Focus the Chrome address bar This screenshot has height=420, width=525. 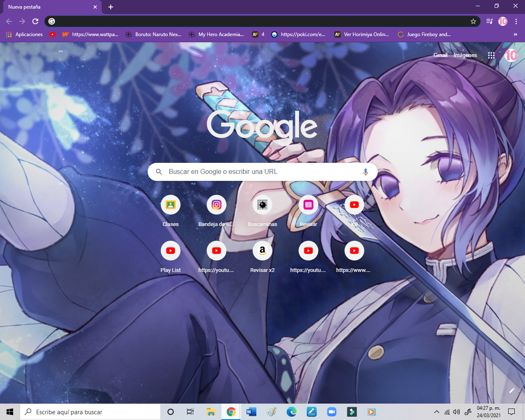[262, 21]
